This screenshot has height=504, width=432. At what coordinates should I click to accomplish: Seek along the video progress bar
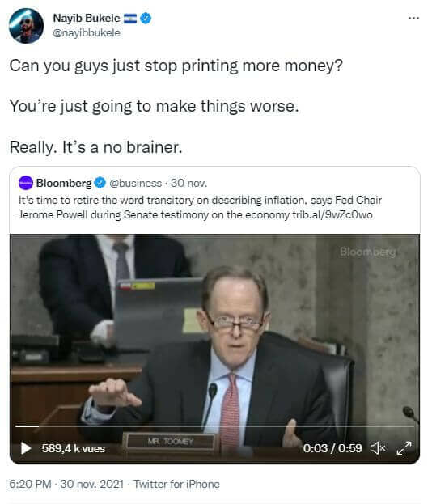tap(214, 426)
